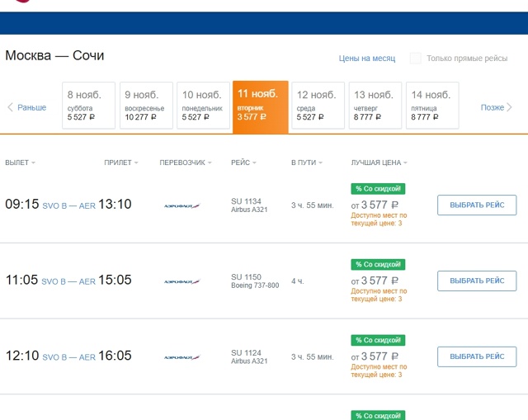This screenshot has height=420, width=528.
Task: Open ПЕРЕВОЗЧИК sort dropdown
Action: [x=186, y=163]
